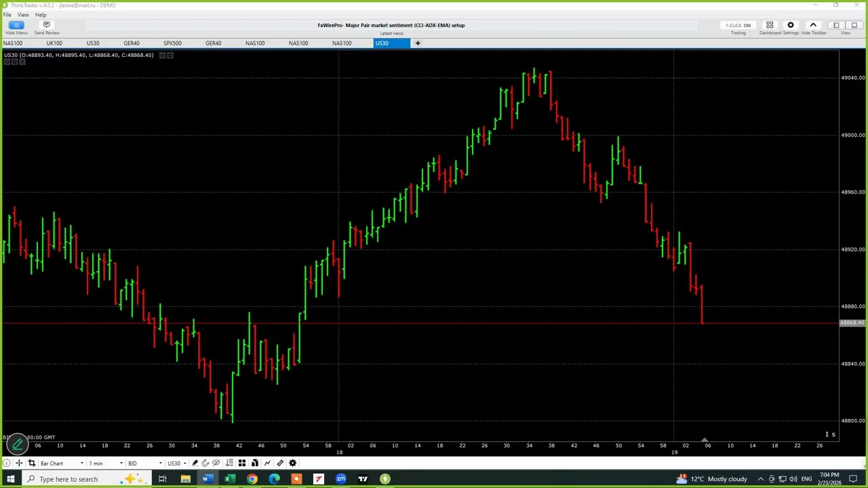The height and width of the screenshot is (488, 868).
Task: Click the 48868.40 current price label
Action: pyautogui.click(x=852, y=323)
